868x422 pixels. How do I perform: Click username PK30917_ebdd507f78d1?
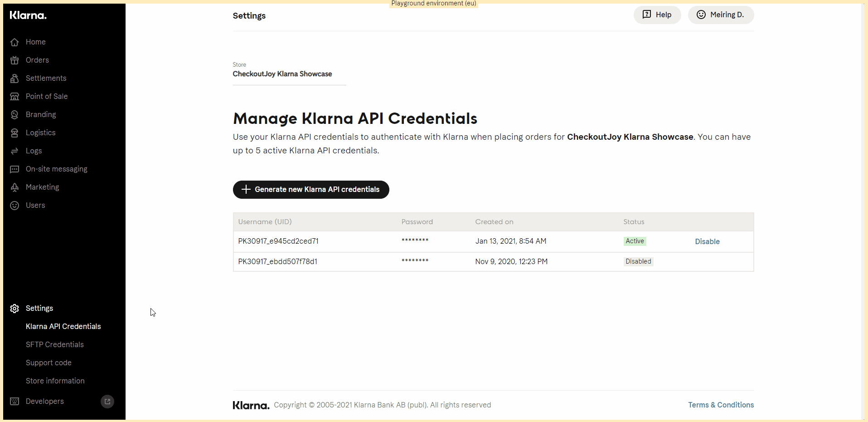click(x=277, y=261)
